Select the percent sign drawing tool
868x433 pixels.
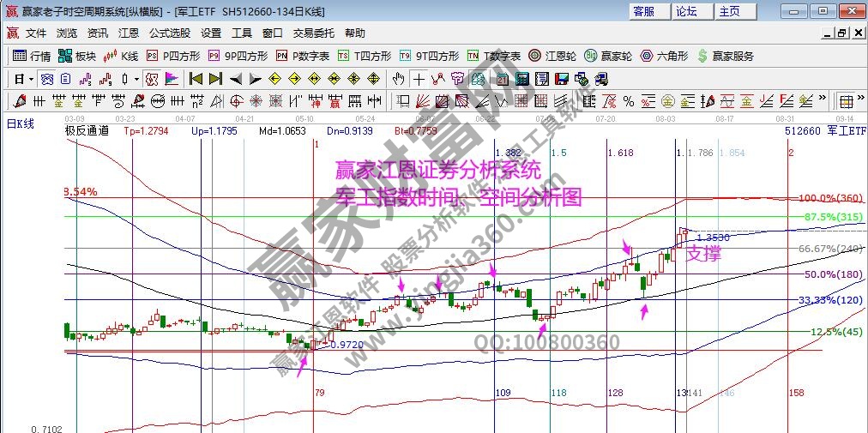click(x=628, y=101)
